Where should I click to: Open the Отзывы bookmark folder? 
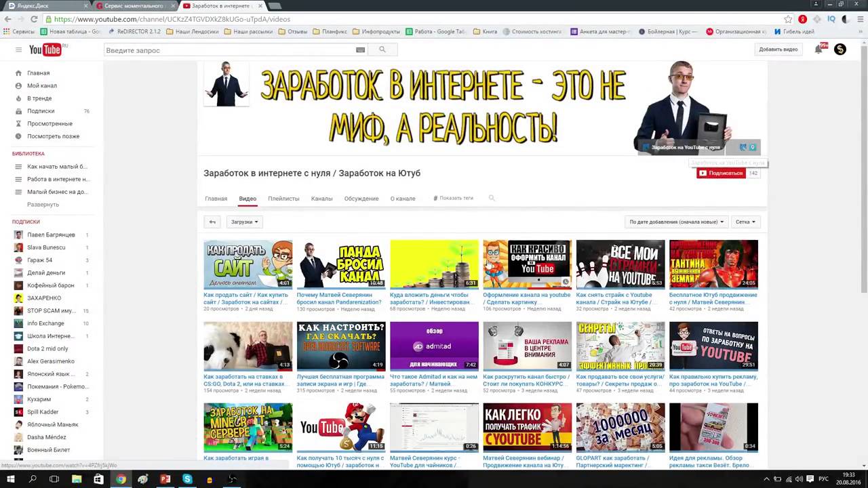(x=292, y=31)
